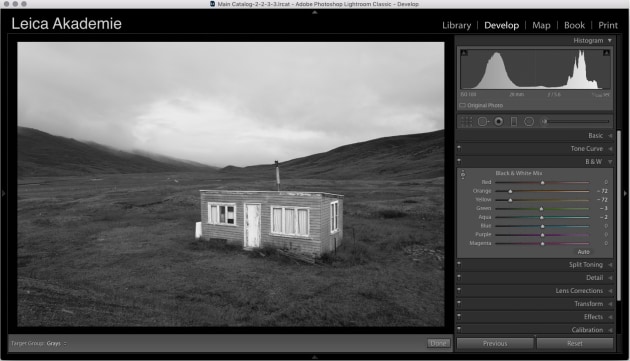
Task: Click Auto in Black & White Mix
Action: coord(583,252)
